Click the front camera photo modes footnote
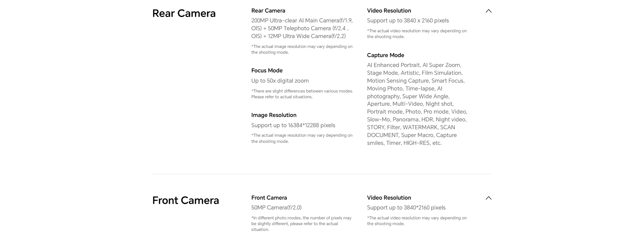 point(301,224)
